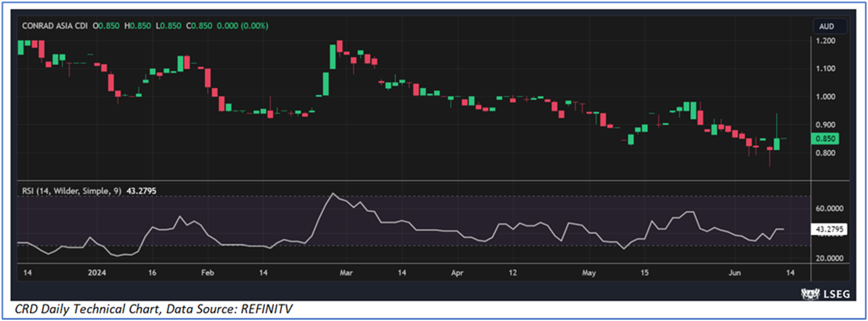Click the Apr date axis label
The width and height of the screenshot is (868, 321).
tap(457, 273)
